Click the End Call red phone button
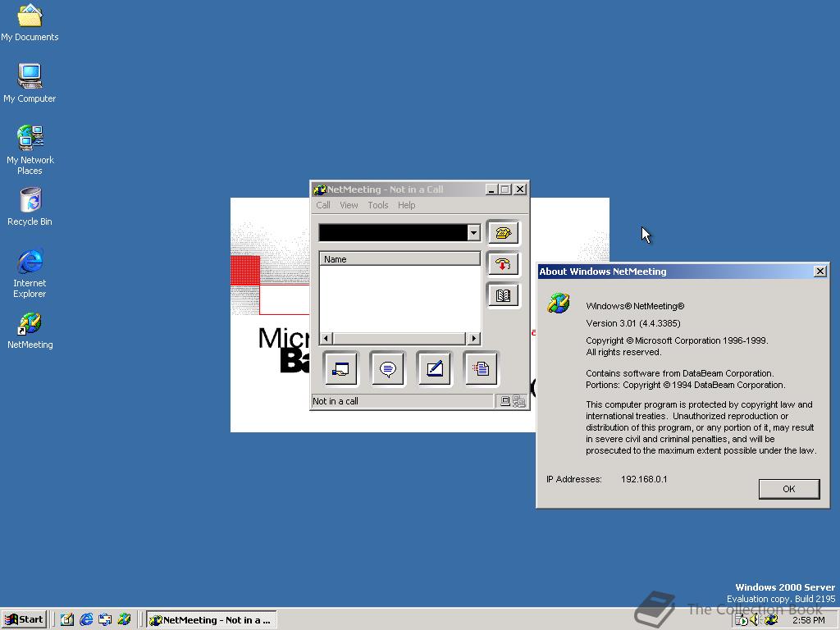 point(503,263)
